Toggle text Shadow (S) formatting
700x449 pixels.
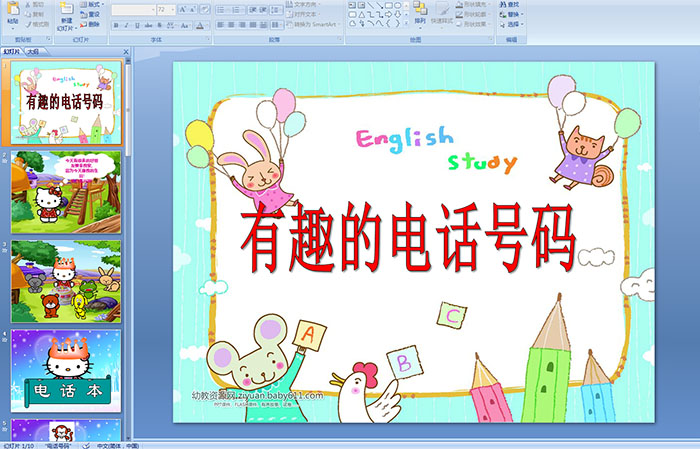[159, 25]
